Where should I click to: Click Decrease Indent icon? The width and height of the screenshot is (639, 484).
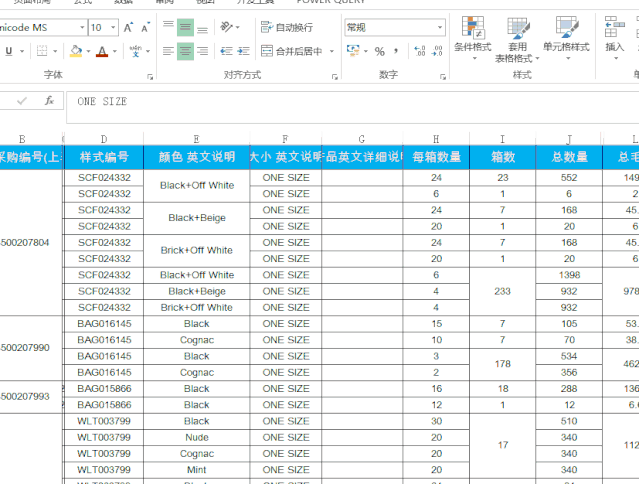226,51
